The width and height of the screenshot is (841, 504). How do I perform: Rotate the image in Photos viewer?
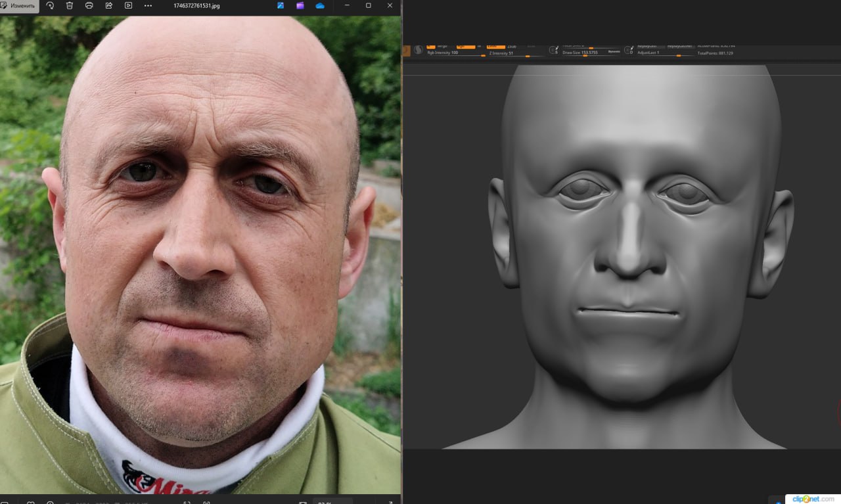pyautogui.click(x=50, y=5)
